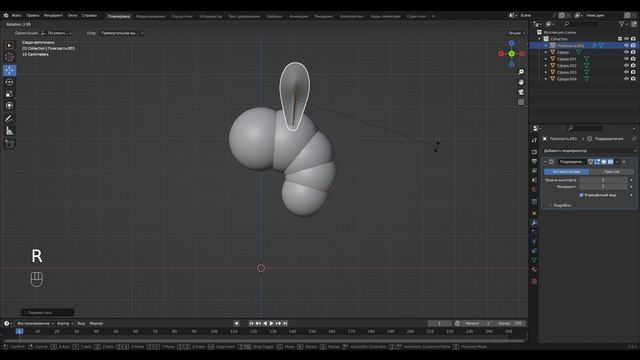Open the Object Data properties tab icon
This screenshot has height=360, width=640.
coord(534,260)
